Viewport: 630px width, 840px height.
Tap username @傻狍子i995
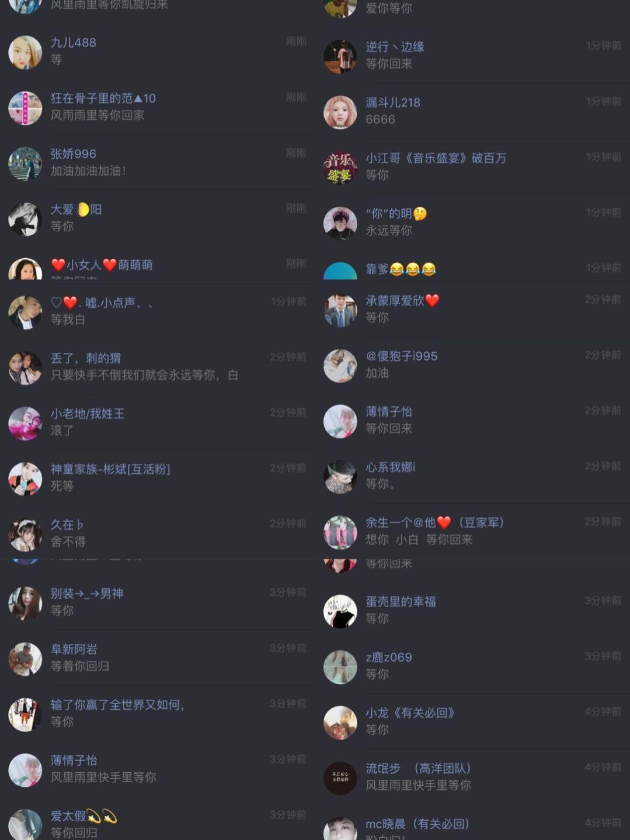[x=402, y=356]
